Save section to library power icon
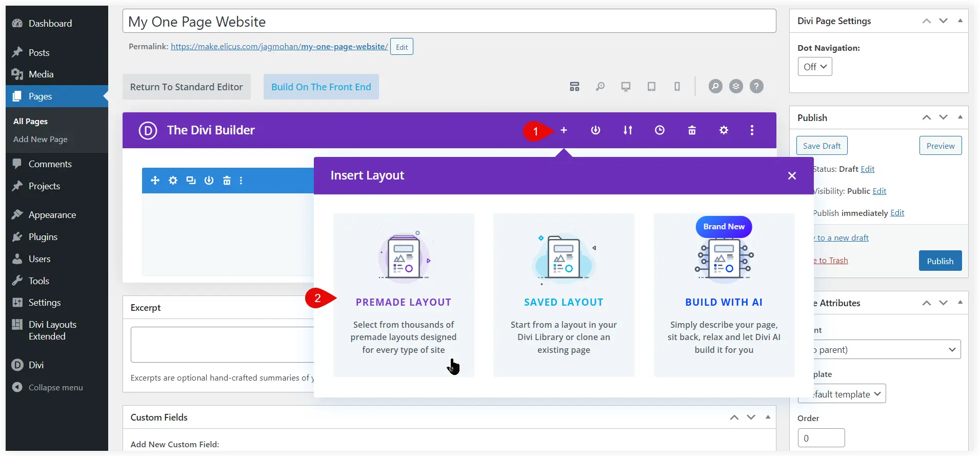980x457 pixels. coord(209,181)
